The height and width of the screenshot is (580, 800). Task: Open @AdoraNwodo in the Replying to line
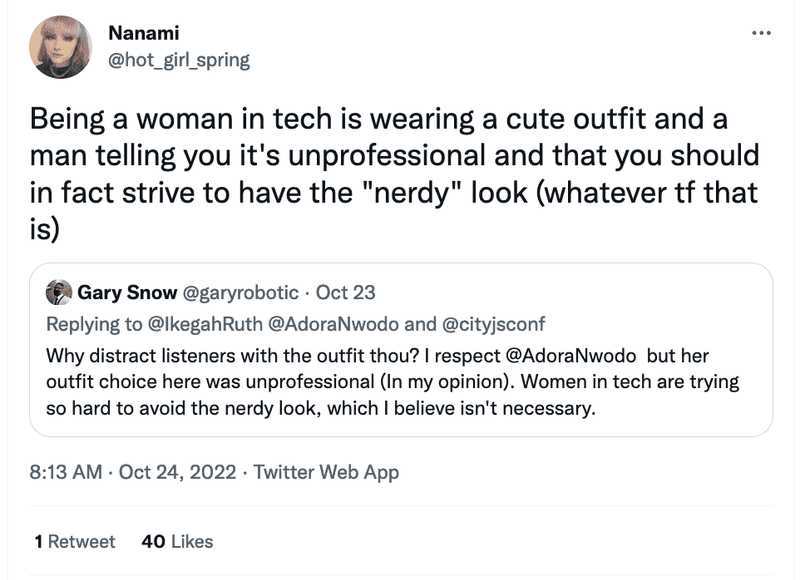[333, 324]
